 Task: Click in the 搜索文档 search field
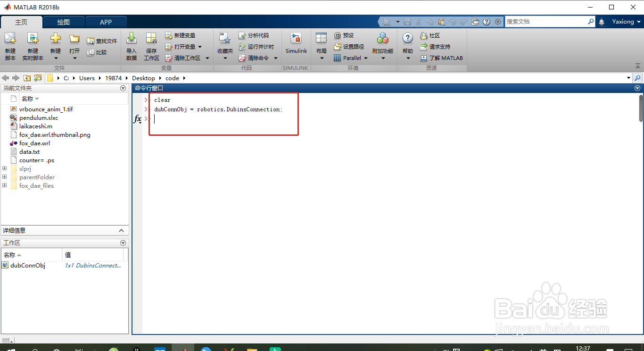coord(546,22)
